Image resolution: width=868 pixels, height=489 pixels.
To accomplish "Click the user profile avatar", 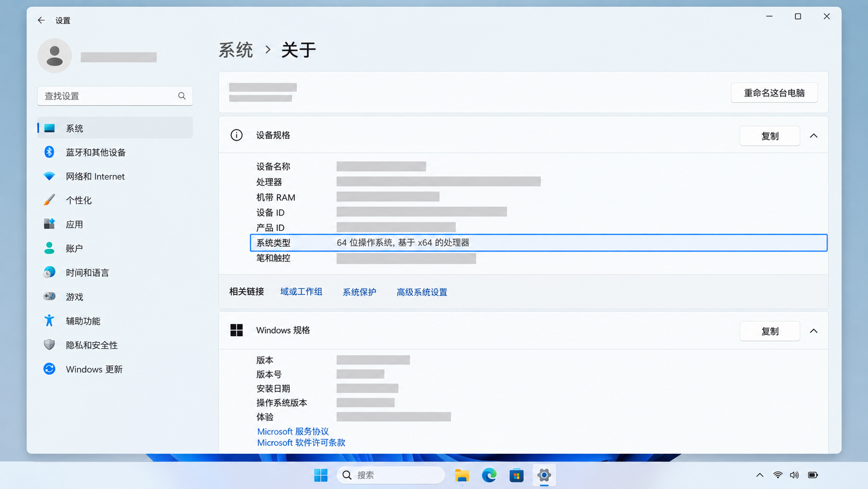I will point(55,56).
